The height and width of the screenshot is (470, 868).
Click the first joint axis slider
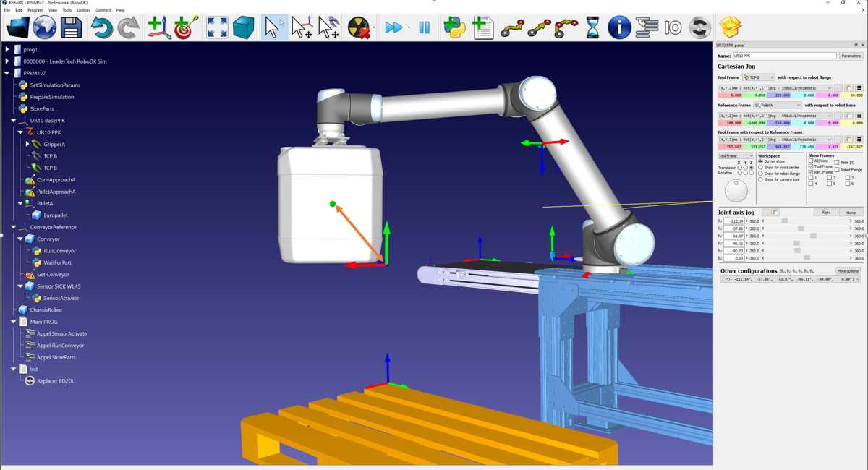(x=807, y=221)
